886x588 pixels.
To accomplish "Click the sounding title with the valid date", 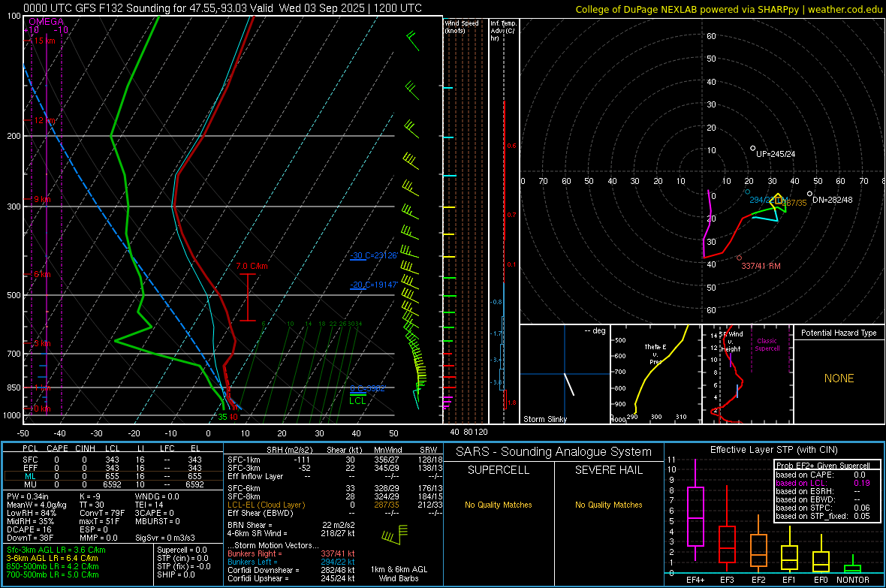I will [x=223, y=8].
